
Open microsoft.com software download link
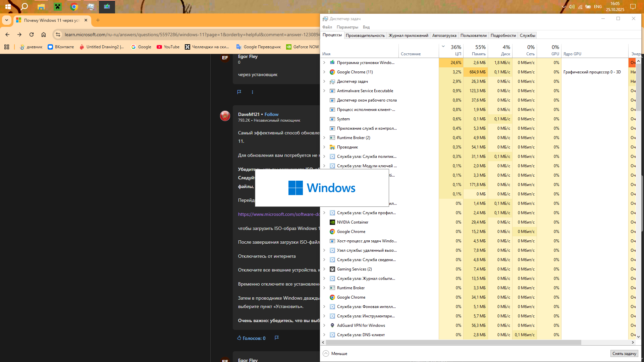(279, 214)
